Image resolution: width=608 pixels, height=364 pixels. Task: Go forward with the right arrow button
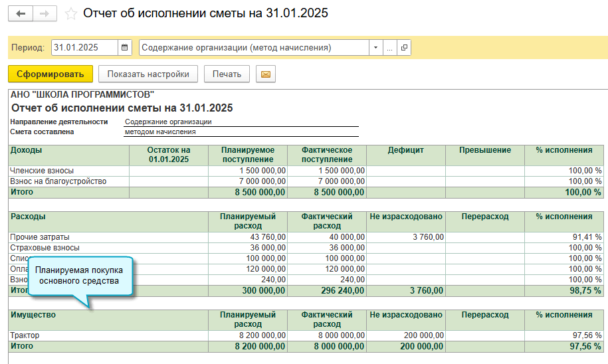45,13
